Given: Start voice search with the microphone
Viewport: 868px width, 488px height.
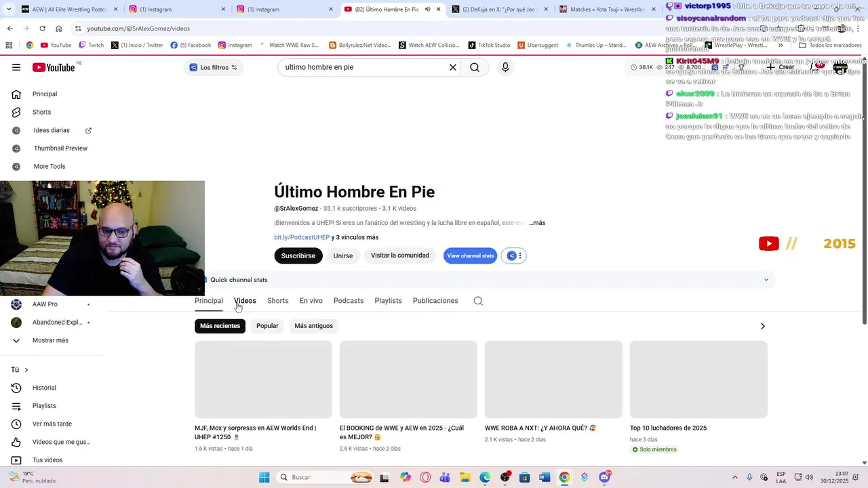Looking at the screenshot, I should tap(505, 67).
